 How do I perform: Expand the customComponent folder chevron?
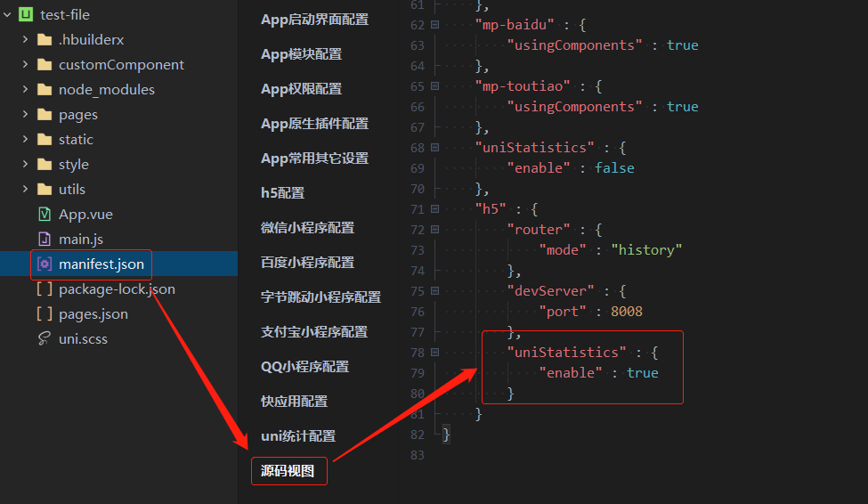pos(25,64)
